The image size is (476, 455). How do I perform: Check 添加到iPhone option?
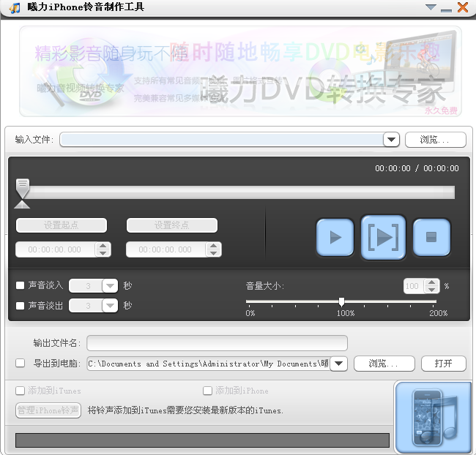pos(207,391)
